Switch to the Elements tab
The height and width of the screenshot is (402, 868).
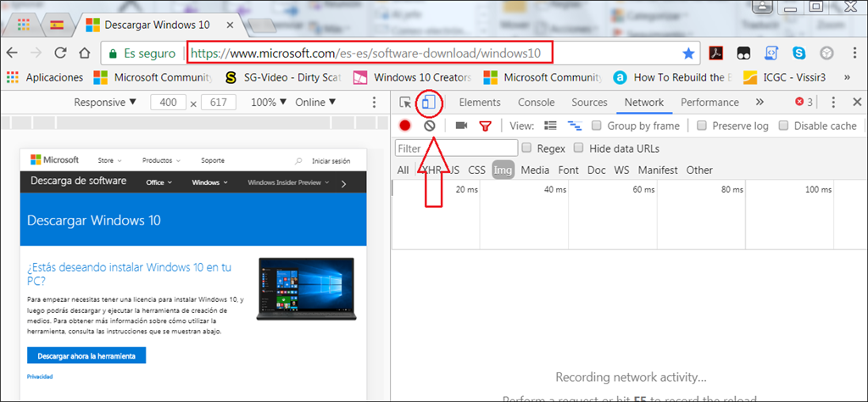pyautogui.click(x=480, y=103)
